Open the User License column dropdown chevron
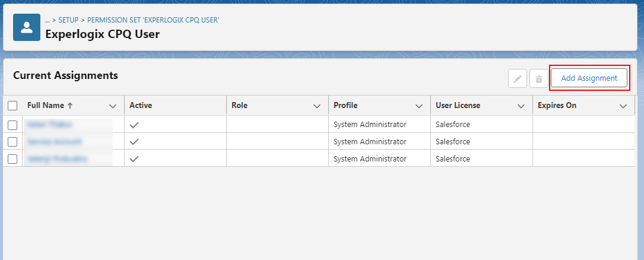The image size is (644, 260). (521, 106)
